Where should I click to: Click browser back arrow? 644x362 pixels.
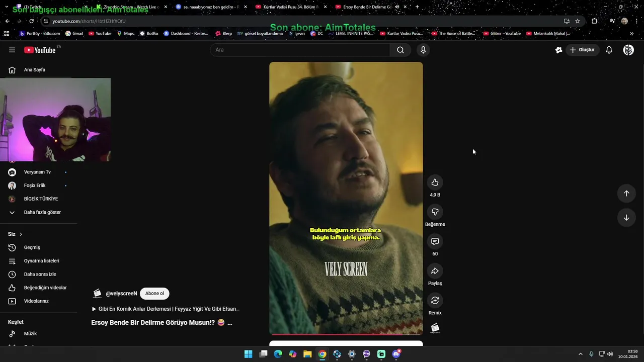pyautogui.click(x=7, y=21)
